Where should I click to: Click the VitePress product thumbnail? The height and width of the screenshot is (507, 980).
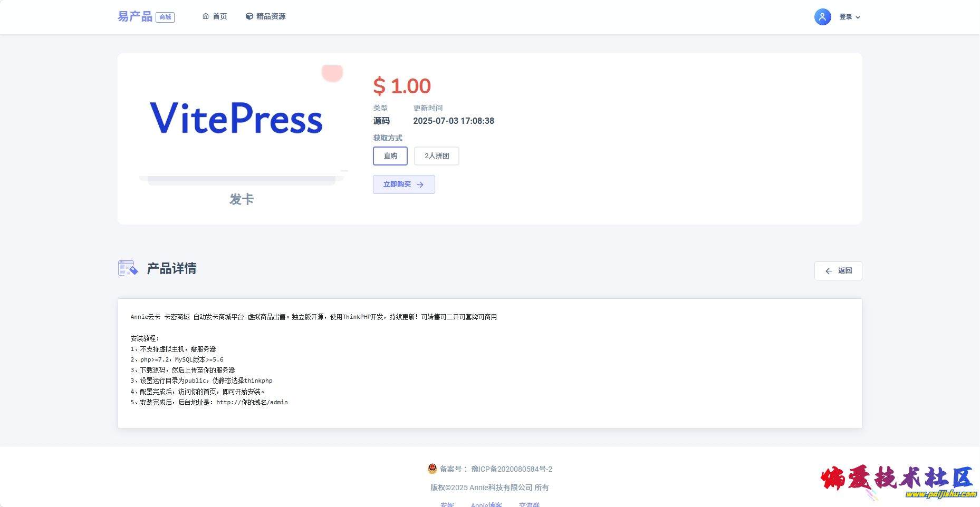(x=236, y=119)
